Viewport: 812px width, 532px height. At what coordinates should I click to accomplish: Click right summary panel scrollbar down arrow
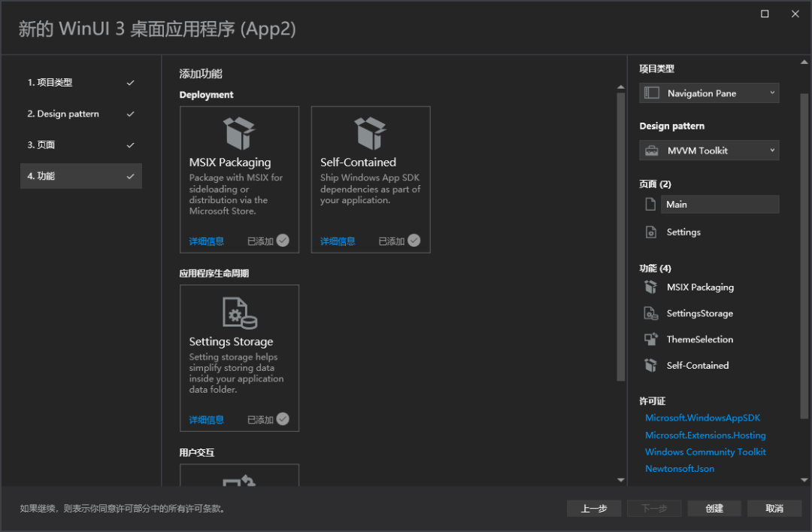804,480
